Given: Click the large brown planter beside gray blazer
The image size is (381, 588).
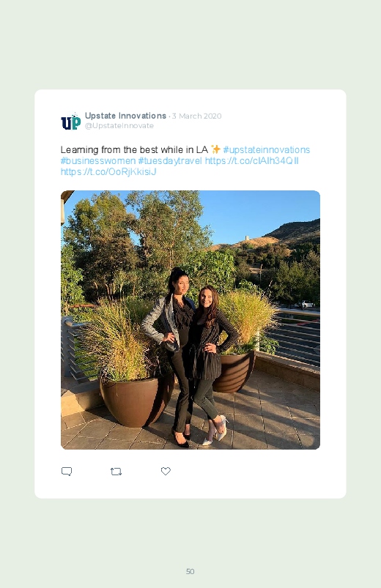Looking at the screenshot, I should [x=136, y=400].
